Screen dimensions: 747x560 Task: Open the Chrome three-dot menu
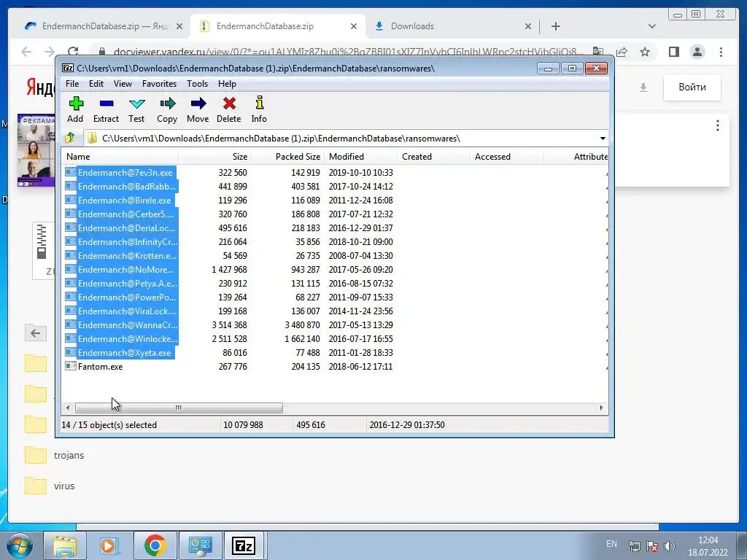(x=721, y=52)
